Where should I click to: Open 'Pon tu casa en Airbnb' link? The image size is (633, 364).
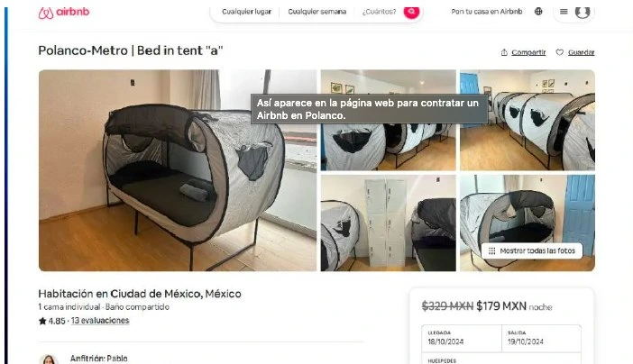tap(486, 12)
